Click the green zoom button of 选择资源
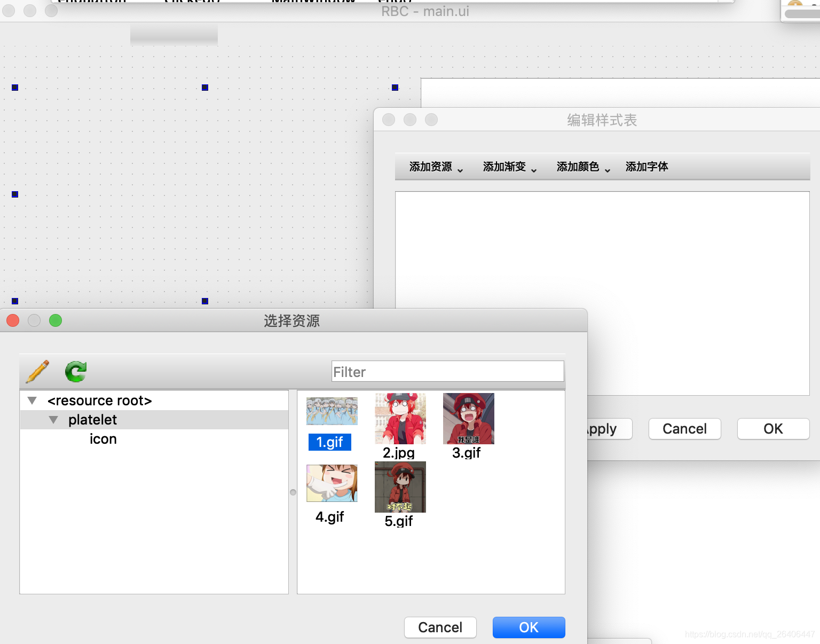This screenshot has width=820, height=644. [x=56, y=320]
